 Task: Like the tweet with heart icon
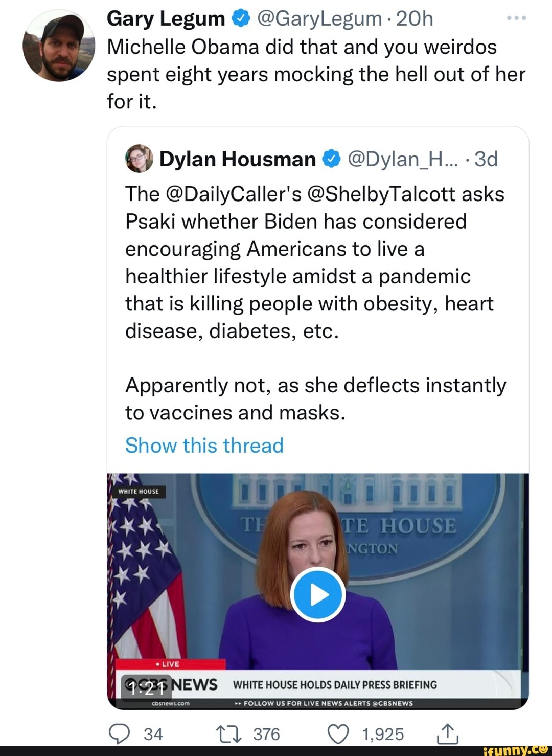[338, 734]
